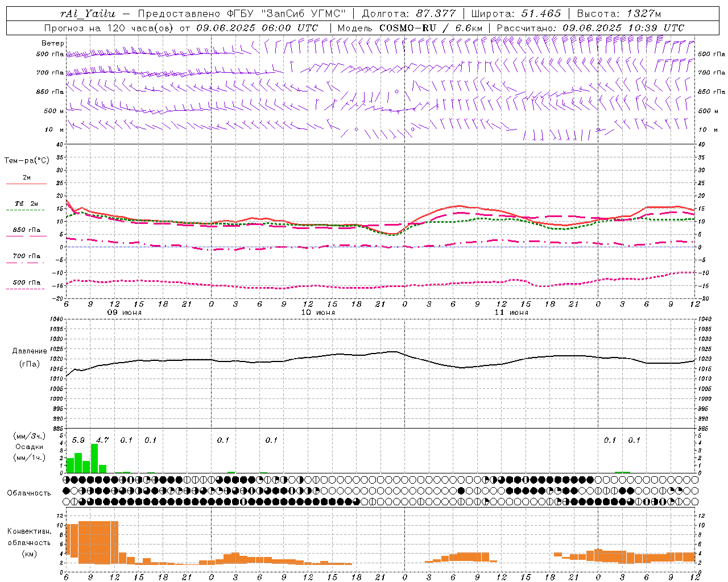Click the '(мм/1ч.)' unit label

coord(29,458)
